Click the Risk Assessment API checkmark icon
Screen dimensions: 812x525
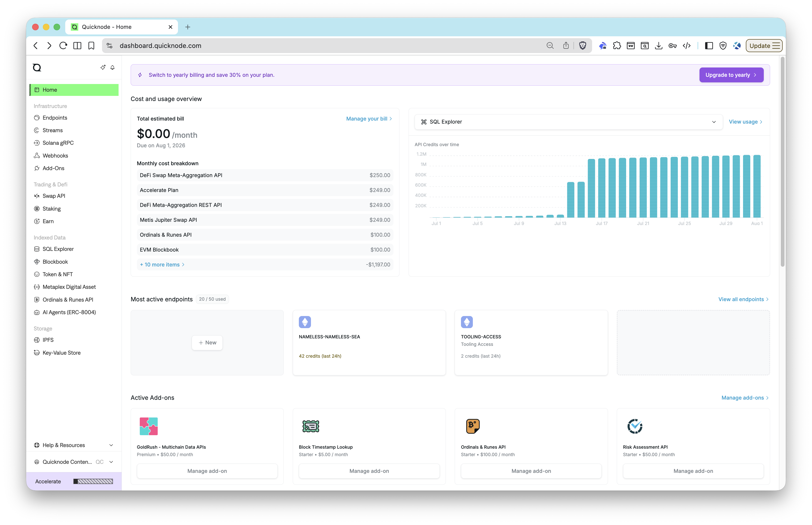coord(635,426)
